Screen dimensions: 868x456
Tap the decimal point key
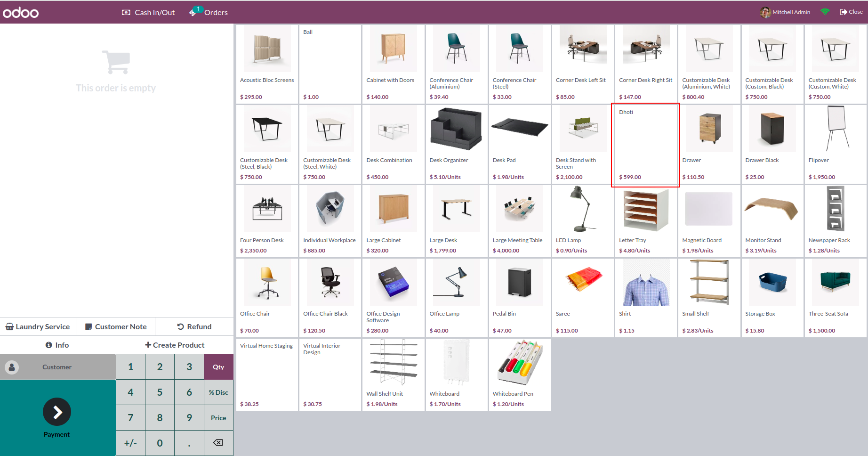point(189,443)
